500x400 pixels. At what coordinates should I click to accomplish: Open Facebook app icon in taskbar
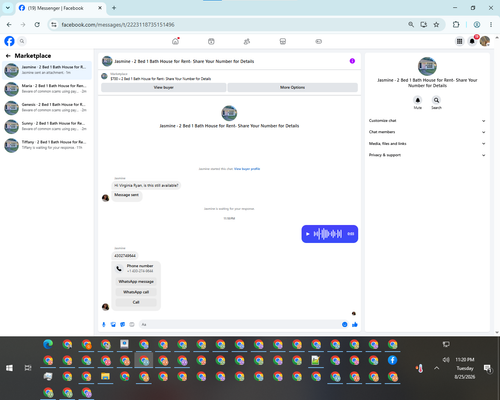pos(392,360)
